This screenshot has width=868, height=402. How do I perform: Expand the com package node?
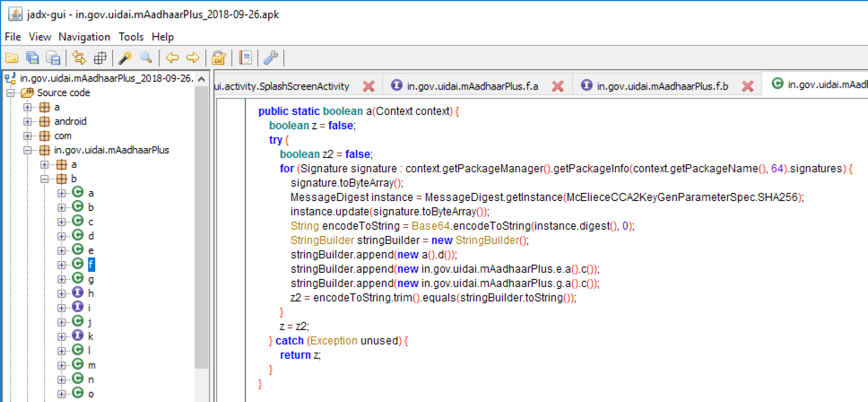tap(28, 135)
